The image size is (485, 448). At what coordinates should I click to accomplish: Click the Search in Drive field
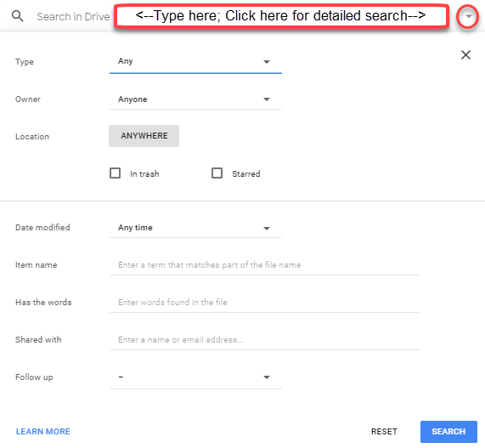click(x=73, y=16)
